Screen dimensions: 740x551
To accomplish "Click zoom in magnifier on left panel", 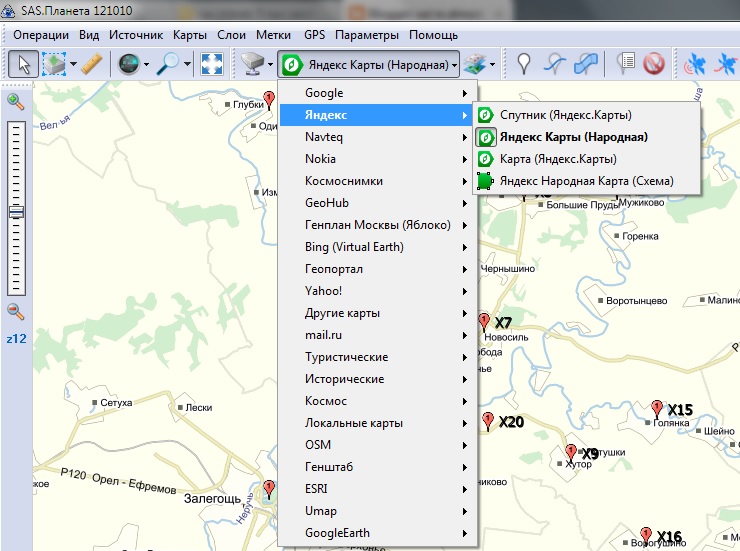I will pyautogui.click(x=16, y=101).
